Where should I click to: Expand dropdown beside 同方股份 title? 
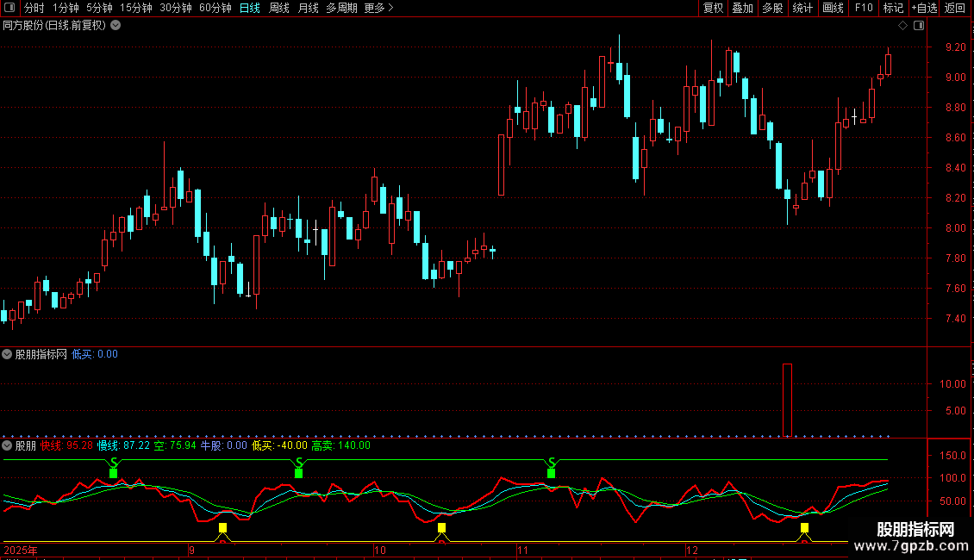[x=116, y=26]
